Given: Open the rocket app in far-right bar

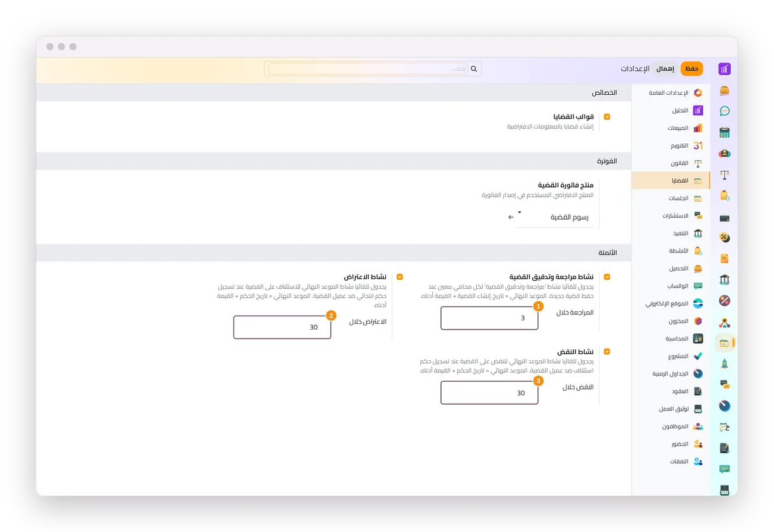Looking at the screenshot, I should pos(724,364).
